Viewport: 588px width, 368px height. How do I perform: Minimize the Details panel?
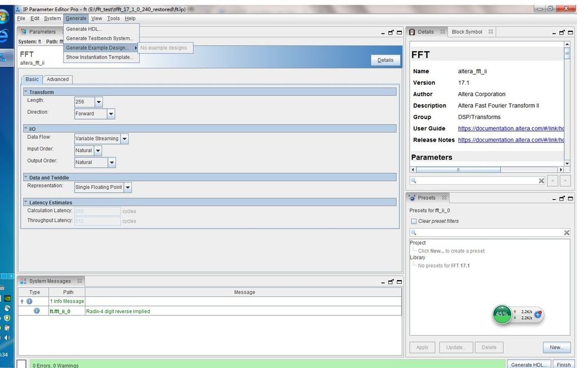pos(554,33)
